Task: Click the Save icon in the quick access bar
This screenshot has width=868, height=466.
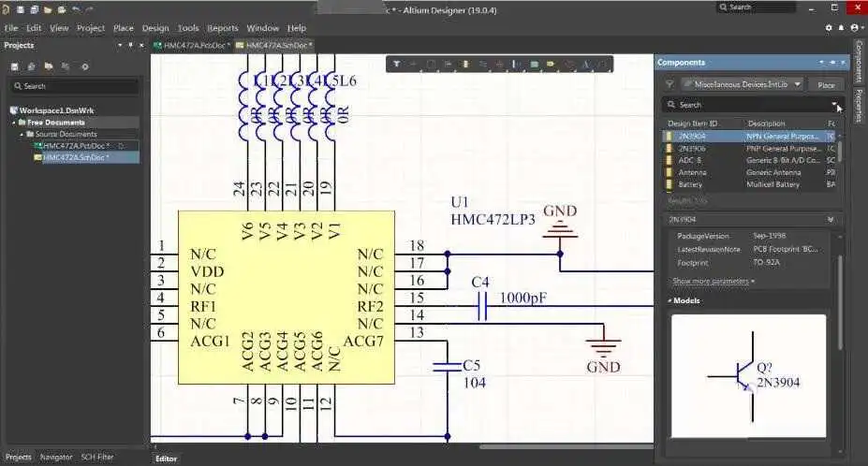Action: [x=21, y=9]
